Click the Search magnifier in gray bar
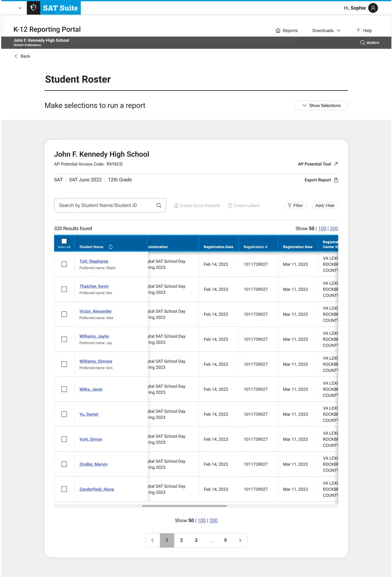Viewport: 392px width, 577px height. click(362, 43)
